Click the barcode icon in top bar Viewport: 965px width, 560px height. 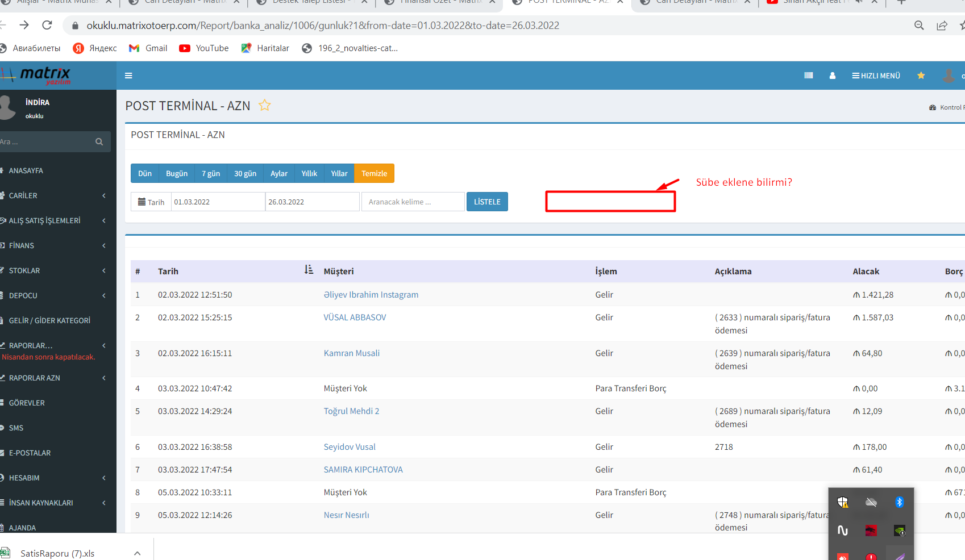808,76
